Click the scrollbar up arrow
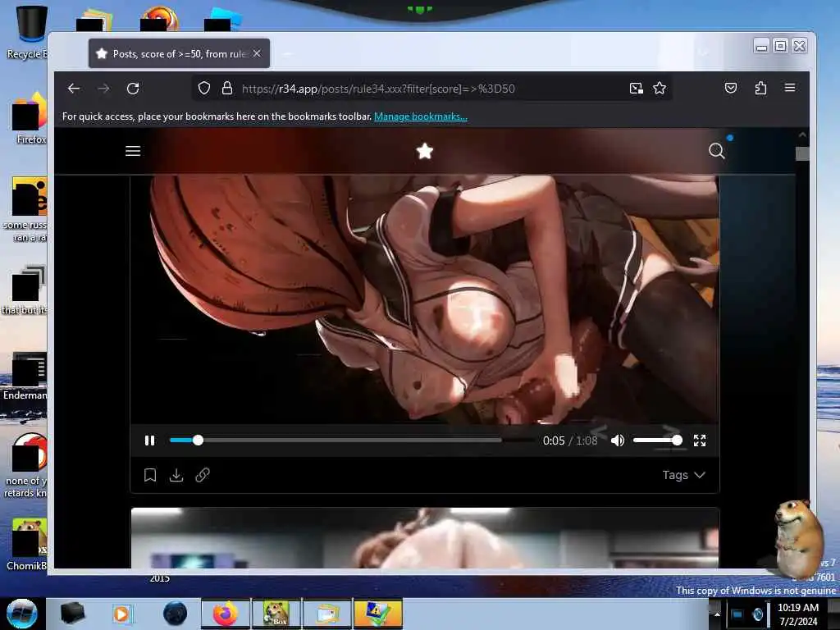The height and width of the screenshot is (630, 840). click(x=802, y=135)
